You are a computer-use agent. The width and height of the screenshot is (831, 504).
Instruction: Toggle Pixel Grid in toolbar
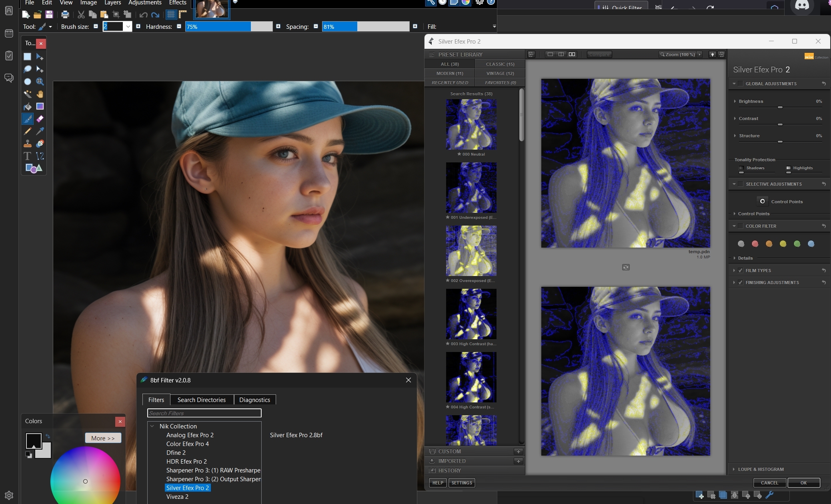(171, 15)
